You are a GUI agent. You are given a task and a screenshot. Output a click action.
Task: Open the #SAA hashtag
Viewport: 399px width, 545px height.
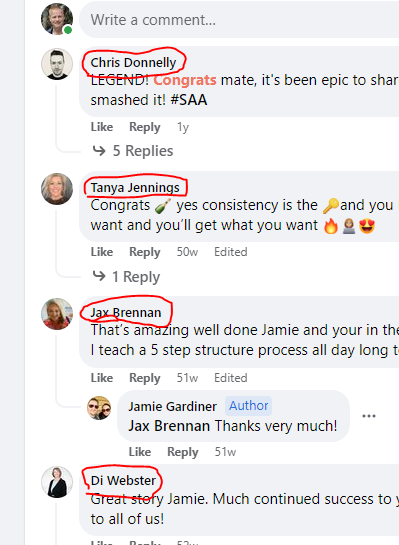coord(189,100)
